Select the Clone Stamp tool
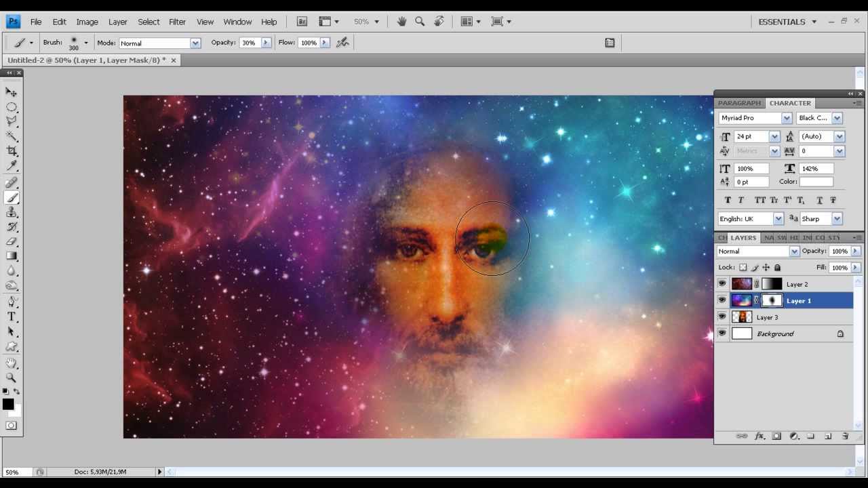Screen dimensions: 868x488 click(x=12, y=212)
